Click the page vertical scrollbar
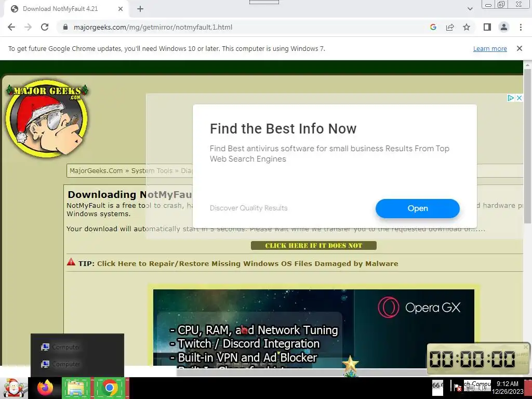 (x=527, y=146)
